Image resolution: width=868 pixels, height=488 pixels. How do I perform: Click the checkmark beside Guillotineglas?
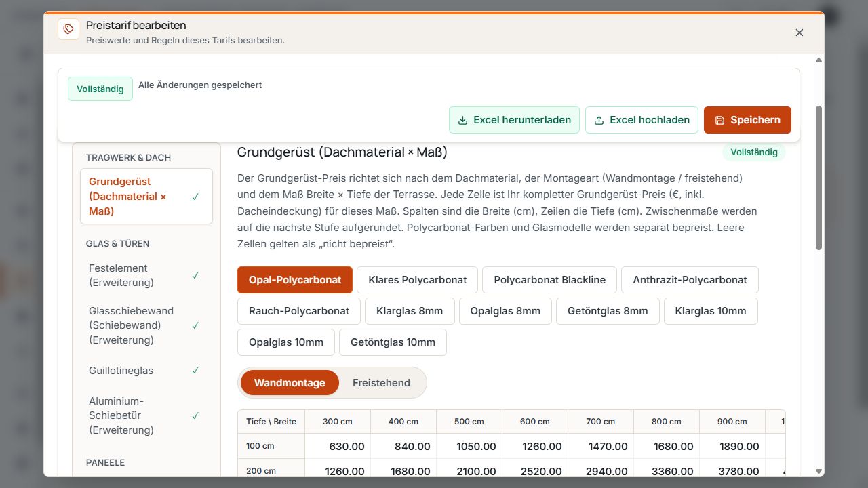(x=195, y=371)
